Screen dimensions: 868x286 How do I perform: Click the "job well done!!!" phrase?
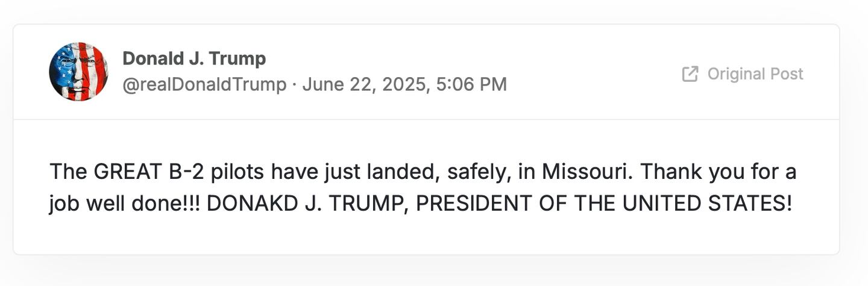click(x=125, y=204)
